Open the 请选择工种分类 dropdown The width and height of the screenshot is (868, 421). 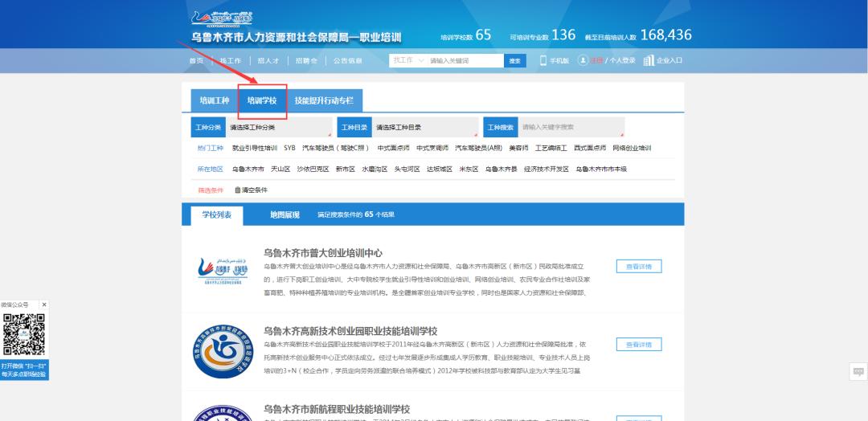279,127
